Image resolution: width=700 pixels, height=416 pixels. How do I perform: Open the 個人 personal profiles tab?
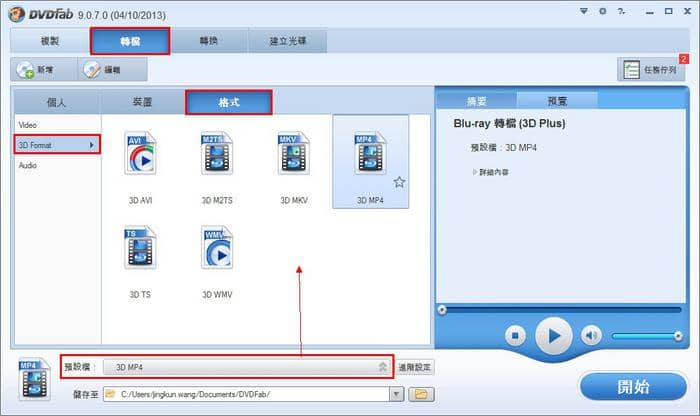coord(56,102)
